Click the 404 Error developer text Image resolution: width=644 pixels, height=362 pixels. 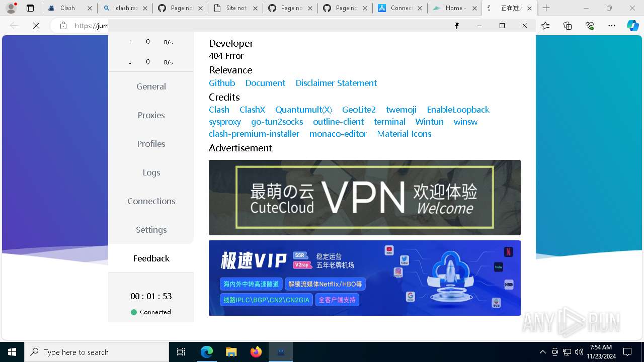pyautogui.click(x=226, y=56)
